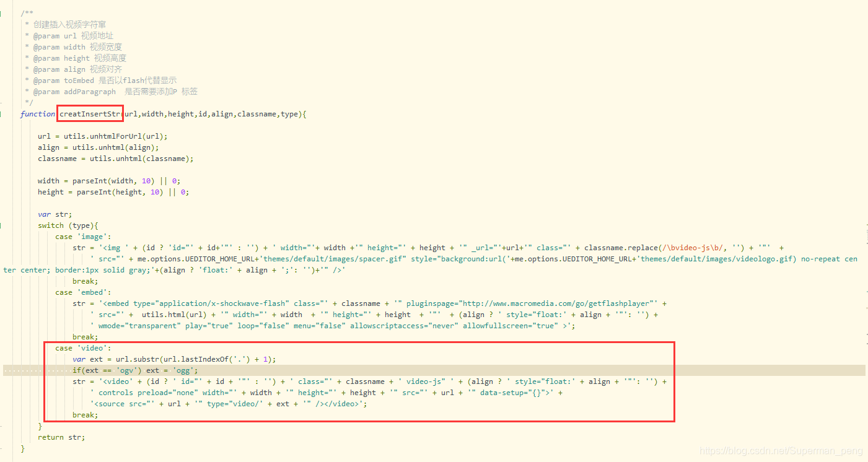Click the function name creatInsertStr
The height and width of the screenshot is (462, 868).
[x=90, y=114]
